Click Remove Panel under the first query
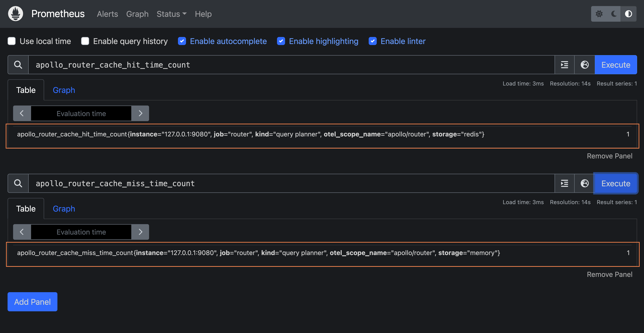Viewport: 644px width, 333px height. pyautogui.click(x=609, y=156)
